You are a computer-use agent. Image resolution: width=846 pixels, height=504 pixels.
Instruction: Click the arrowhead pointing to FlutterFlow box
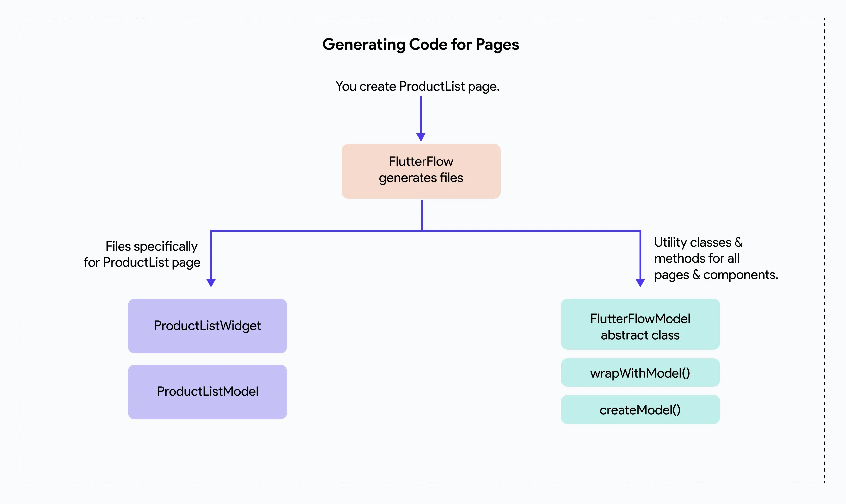point(421,137)
